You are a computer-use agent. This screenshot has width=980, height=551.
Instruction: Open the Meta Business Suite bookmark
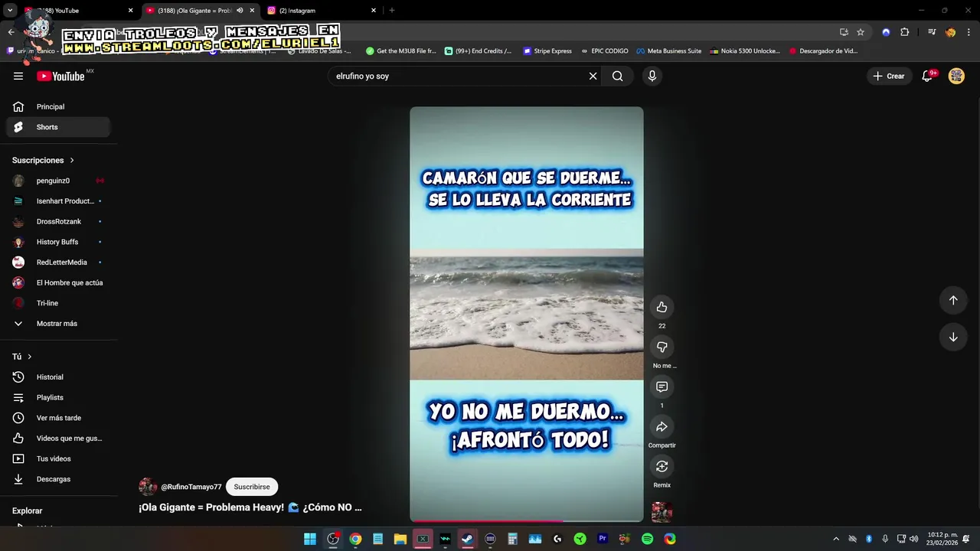[x=668, y=51]
